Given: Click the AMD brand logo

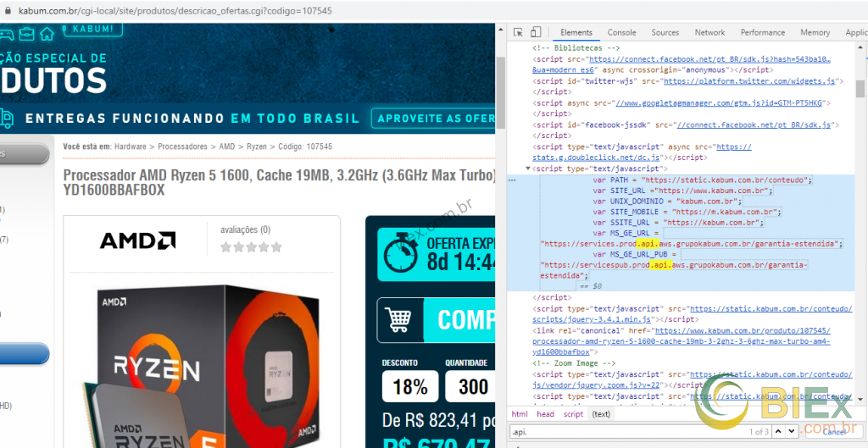Looking at the screenshot, I should pos(137,241).
